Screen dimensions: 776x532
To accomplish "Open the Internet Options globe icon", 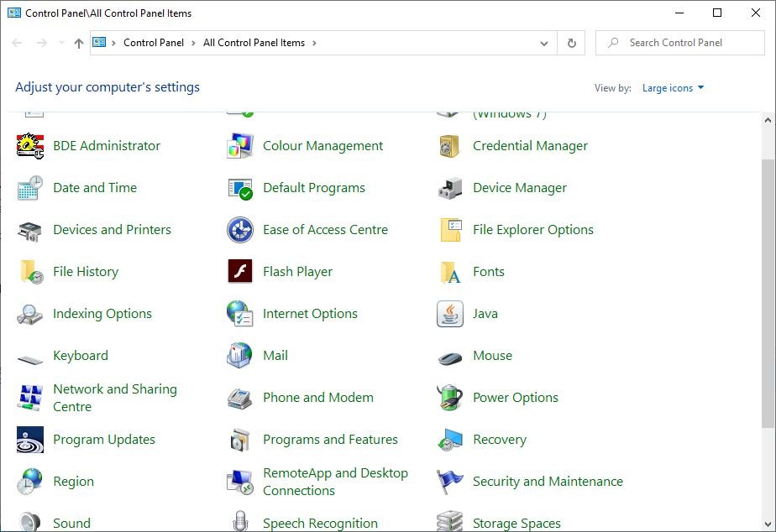I will 240,314.
